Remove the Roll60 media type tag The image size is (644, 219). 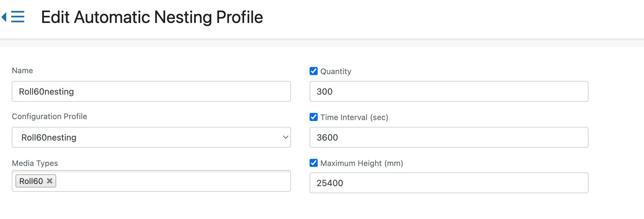50,181
